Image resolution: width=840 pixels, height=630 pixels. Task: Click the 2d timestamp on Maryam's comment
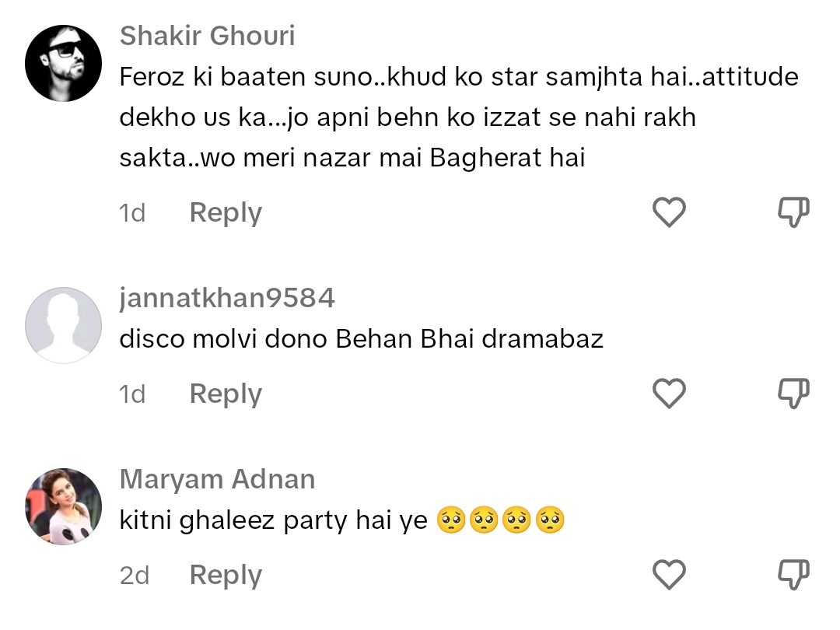[134, 576]
